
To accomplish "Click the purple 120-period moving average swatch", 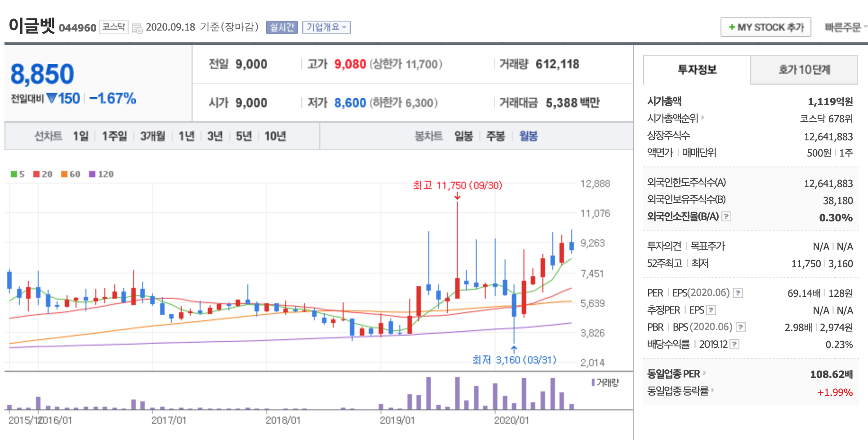I will [92, 174].
